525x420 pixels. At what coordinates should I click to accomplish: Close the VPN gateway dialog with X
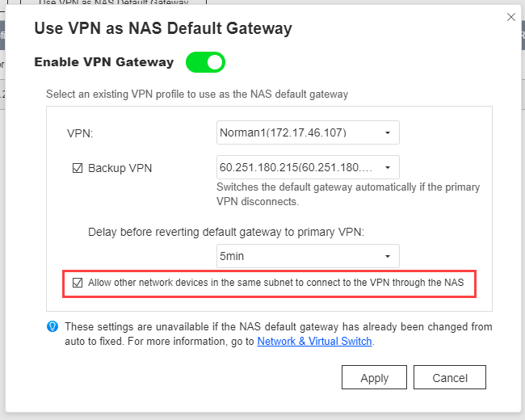coord(511,17)
